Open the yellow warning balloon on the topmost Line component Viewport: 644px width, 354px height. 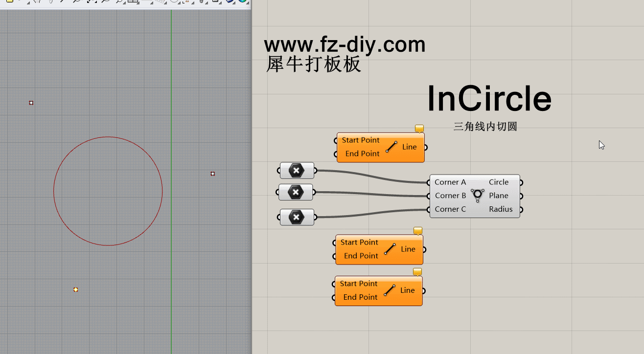pyautogui.click(x=419, y=129)
